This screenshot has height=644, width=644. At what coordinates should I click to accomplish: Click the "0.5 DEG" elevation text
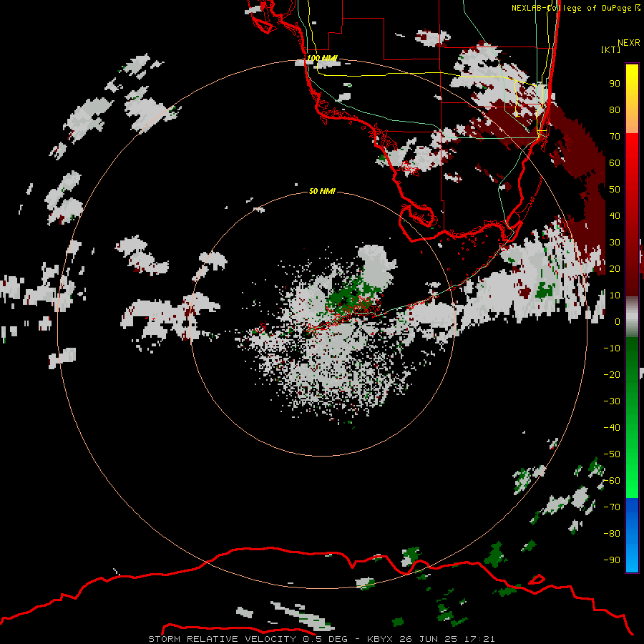(326, 639)
